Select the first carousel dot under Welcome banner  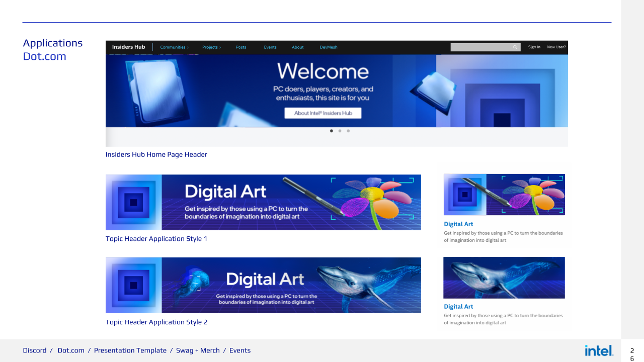pyautogui.click(x=331, y=131)
